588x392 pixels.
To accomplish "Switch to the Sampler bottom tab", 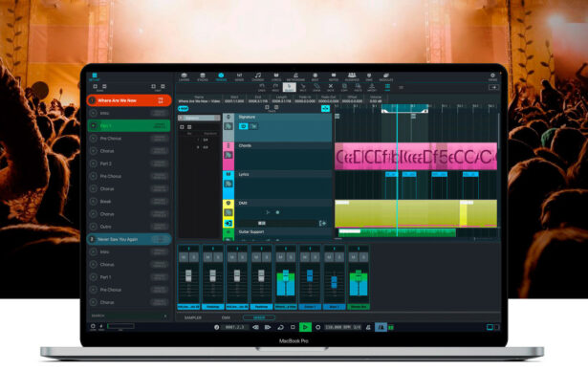I will (x=193, y=317).
